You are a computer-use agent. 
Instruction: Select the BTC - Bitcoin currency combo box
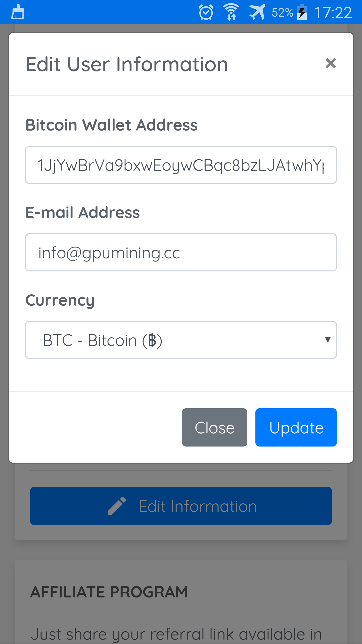pos(181,340)
